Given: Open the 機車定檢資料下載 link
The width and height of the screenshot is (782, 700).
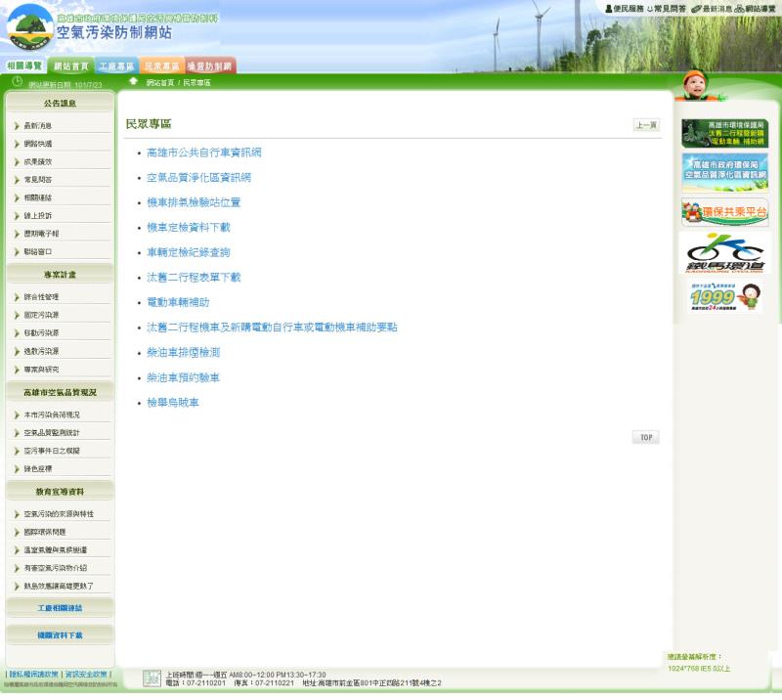Looking at the screenshot, I should (189, 228).
